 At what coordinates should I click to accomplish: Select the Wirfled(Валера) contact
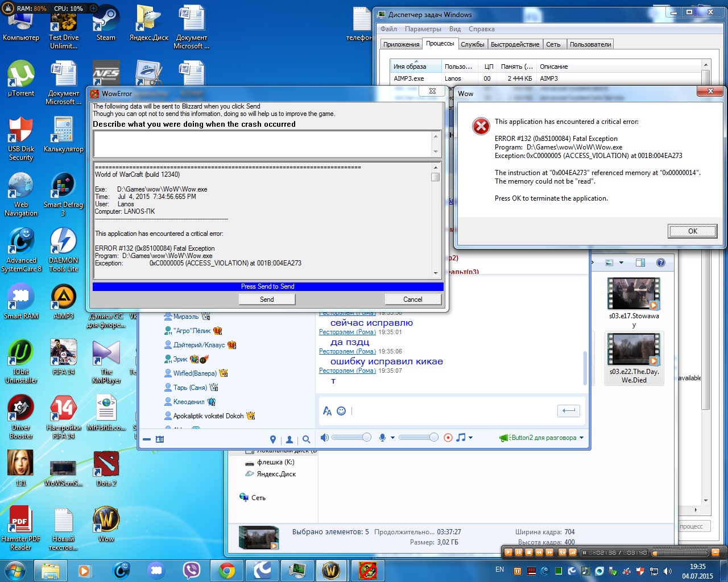(195, 373)
